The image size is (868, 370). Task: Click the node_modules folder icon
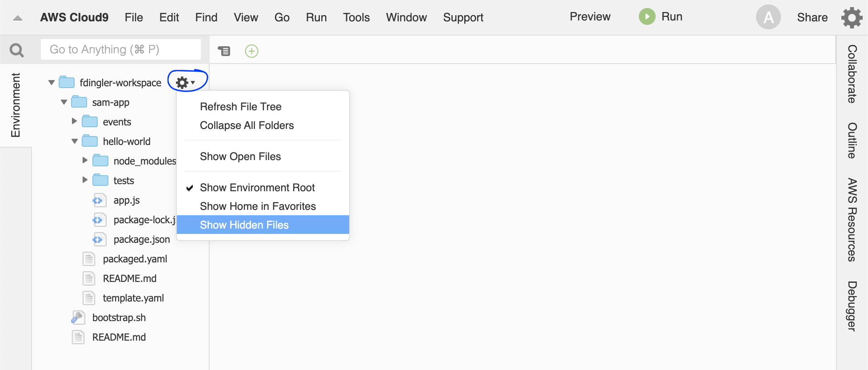click(100, 161)
